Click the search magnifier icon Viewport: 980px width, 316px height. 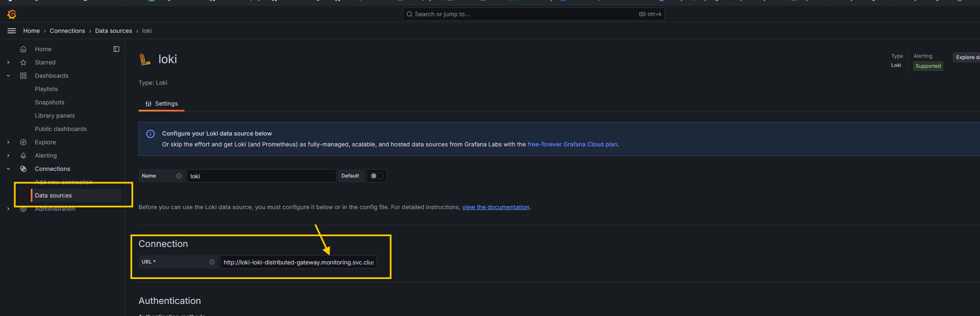pos(410,14)
